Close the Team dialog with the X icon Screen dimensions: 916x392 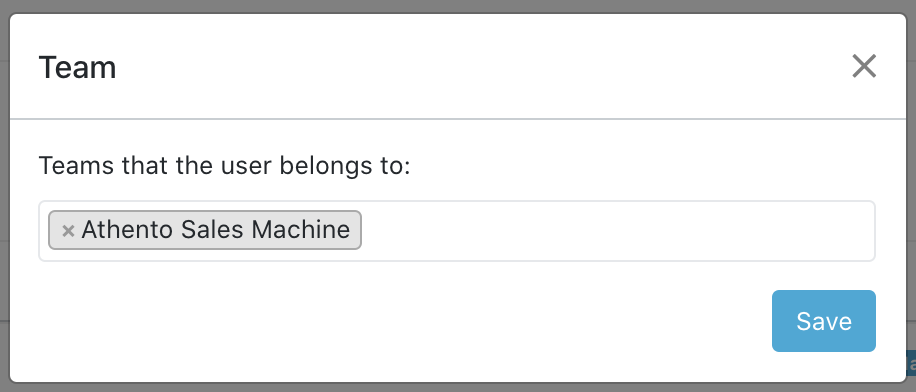tap(864, 66)
